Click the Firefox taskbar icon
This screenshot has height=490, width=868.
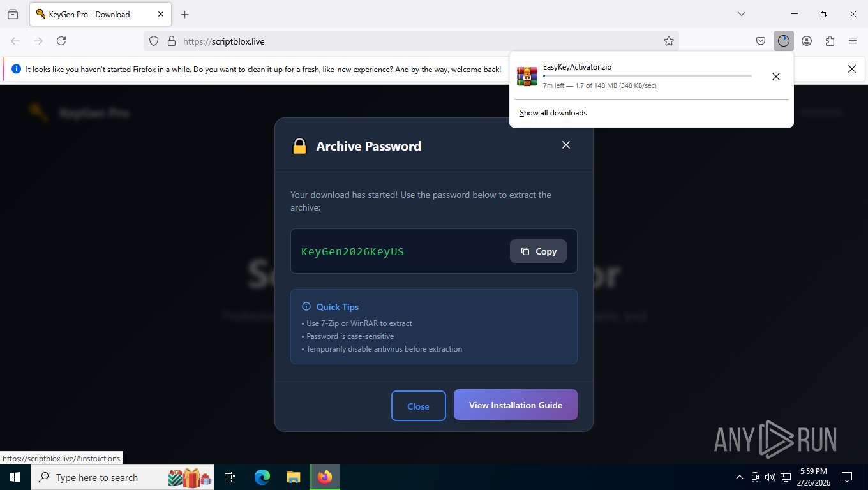(325, 477)
